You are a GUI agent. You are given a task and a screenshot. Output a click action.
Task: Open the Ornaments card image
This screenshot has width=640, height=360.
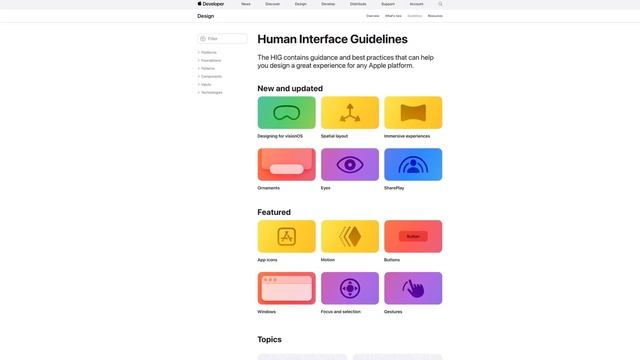287,164
